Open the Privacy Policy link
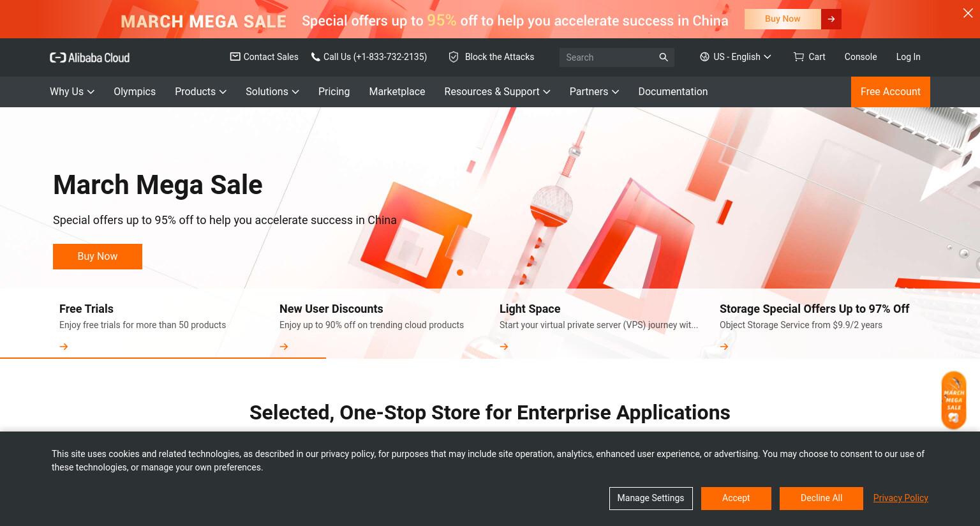The image size is (980, 526). [x=900, y=498]
